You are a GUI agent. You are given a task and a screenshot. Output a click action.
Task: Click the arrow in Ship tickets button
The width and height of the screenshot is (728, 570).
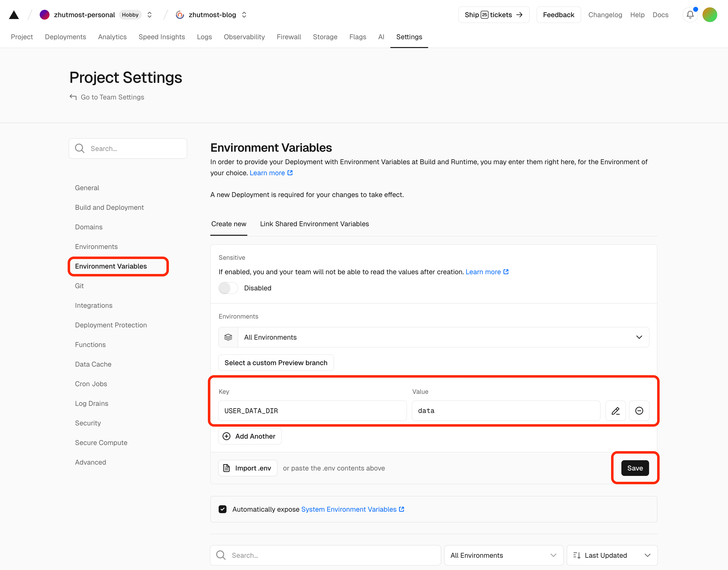pos(519,15)
